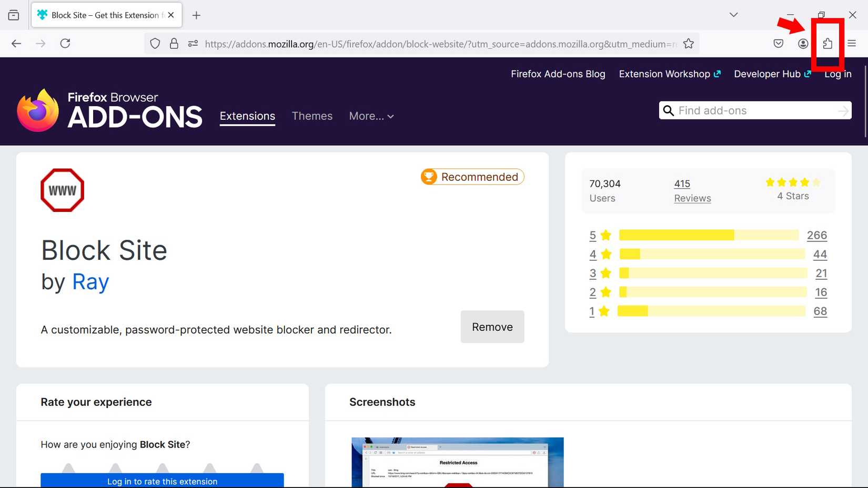
Task: Click the Remove button for Block Site
Action: click(492, 327)
